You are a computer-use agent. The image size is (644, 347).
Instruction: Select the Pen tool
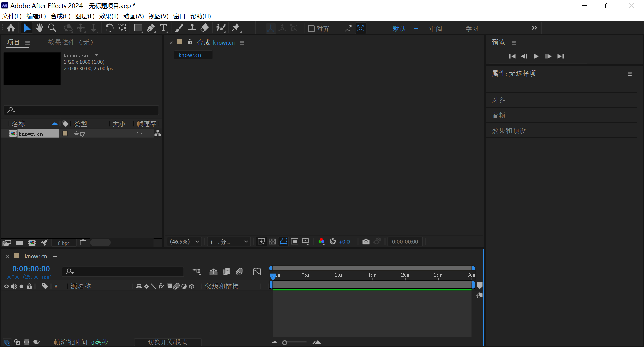151,28
